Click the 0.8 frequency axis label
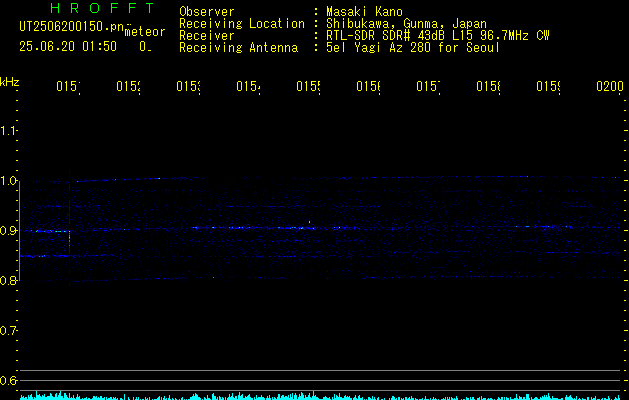Screen dimensions: 629x400 point(8,280)
